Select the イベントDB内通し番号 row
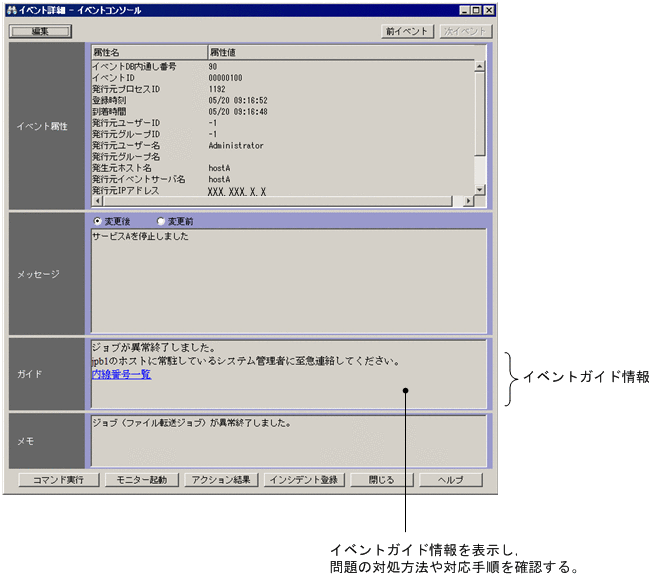653x579 pixels. [283, 67]
